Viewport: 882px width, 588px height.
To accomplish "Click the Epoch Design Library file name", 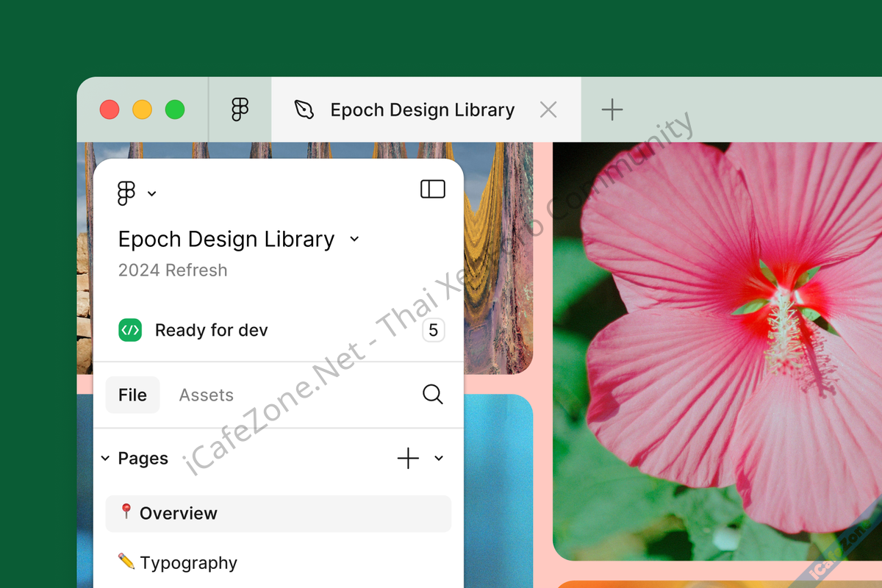I will (226, 240).
